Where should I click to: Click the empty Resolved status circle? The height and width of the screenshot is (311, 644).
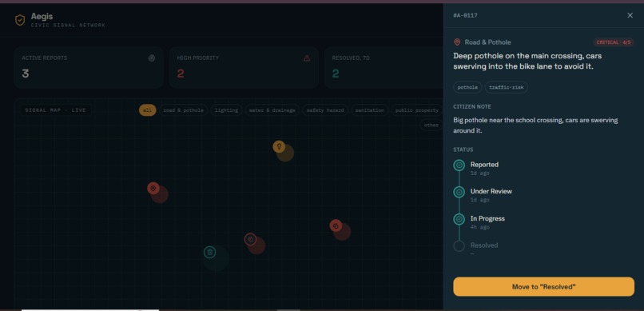pyautogui.click(x=459, y=246)
